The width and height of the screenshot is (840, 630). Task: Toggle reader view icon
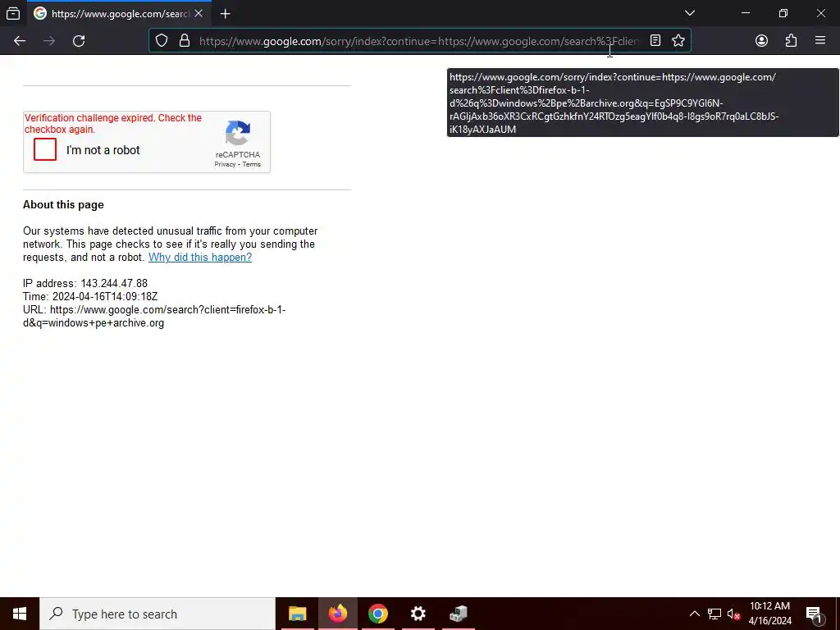pyautogui.click(x=655, y=41)
